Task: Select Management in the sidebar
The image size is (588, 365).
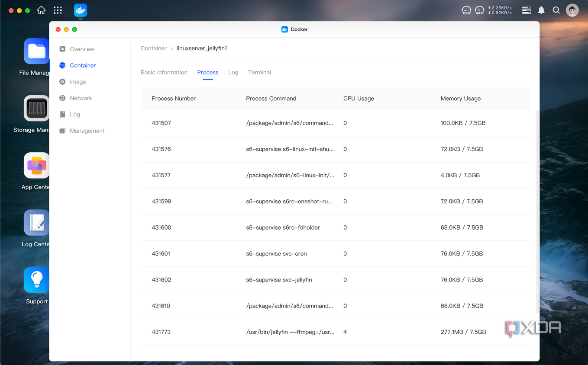Action: 87,131
